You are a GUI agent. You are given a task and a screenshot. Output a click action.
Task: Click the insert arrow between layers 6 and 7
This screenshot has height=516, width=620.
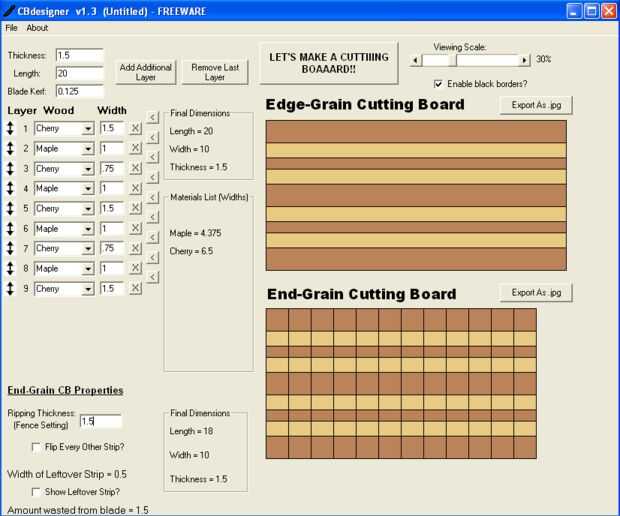tap(153, 237)
